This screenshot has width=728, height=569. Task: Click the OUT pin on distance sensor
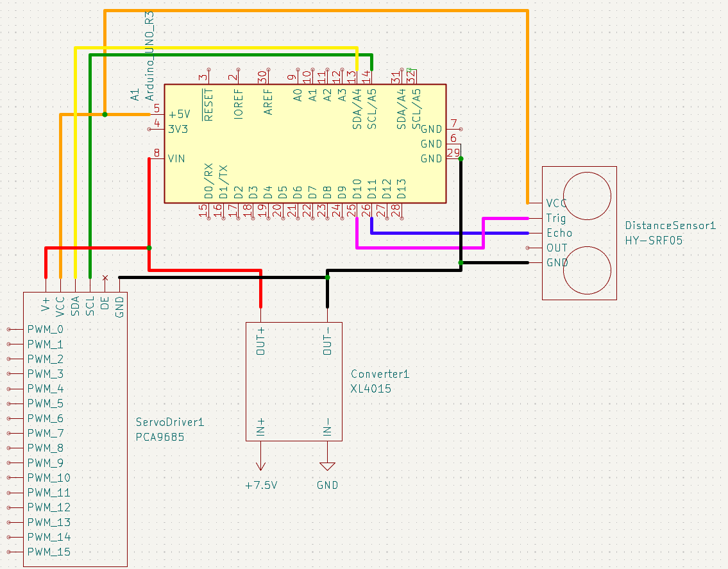pyautogui.click(x=557, y=248)
